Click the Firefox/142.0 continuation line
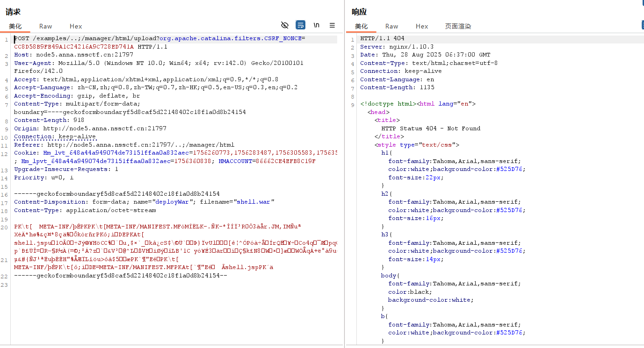The width and height of the screenshot is (644, 348). (38, 71)
